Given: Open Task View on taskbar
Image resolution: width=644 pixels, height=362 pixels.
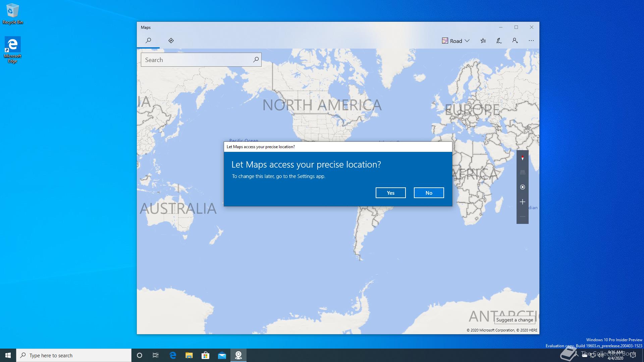Looking at the screenshot, I should 156,355.
